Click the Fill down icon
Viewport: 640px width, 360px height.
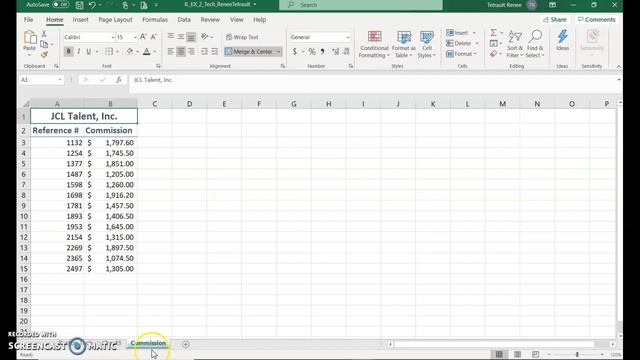pyautogui.click(x=493, y=43)
